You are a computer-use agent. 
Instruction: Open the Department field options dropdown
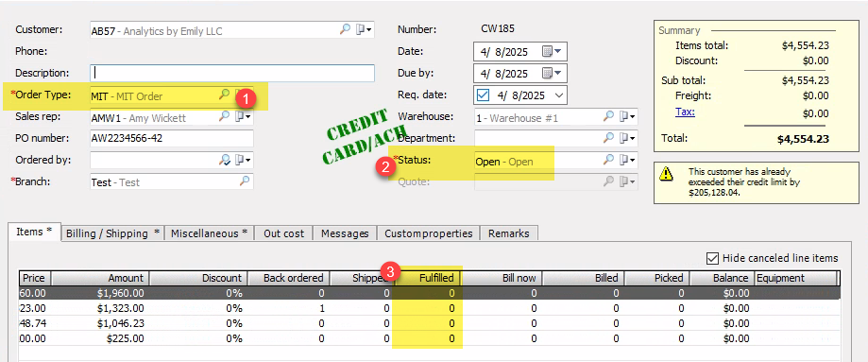(627, 138)
